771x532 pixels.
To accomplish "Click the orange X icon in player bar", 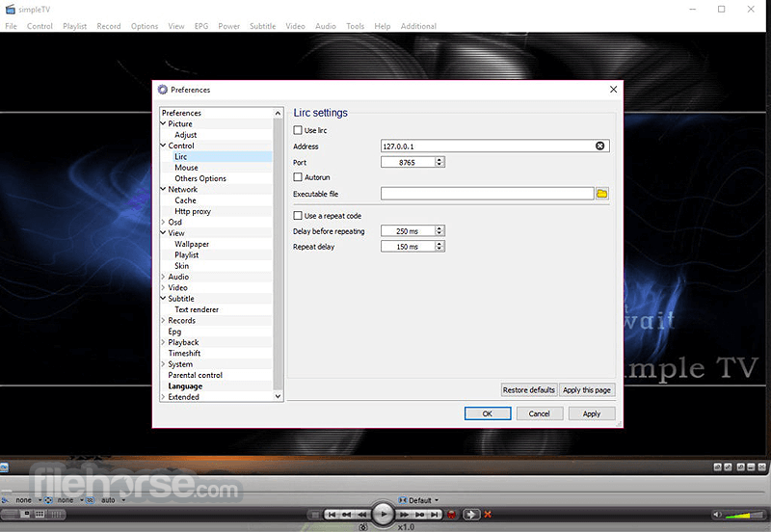I will pos(488,515).
